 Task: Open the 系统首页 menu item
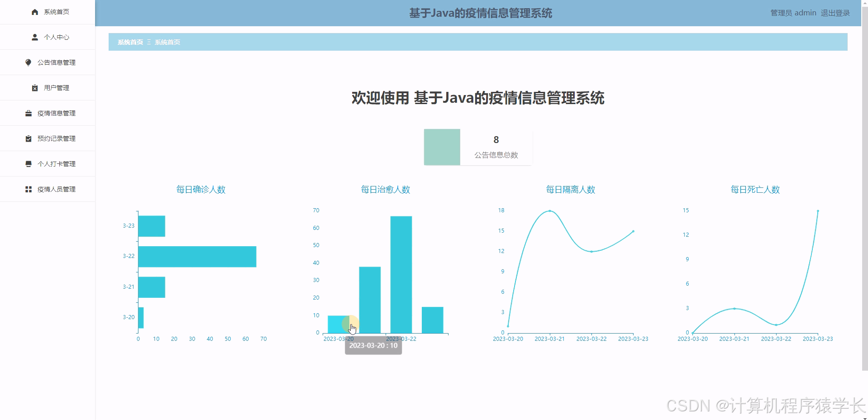[x=48, y=12]
